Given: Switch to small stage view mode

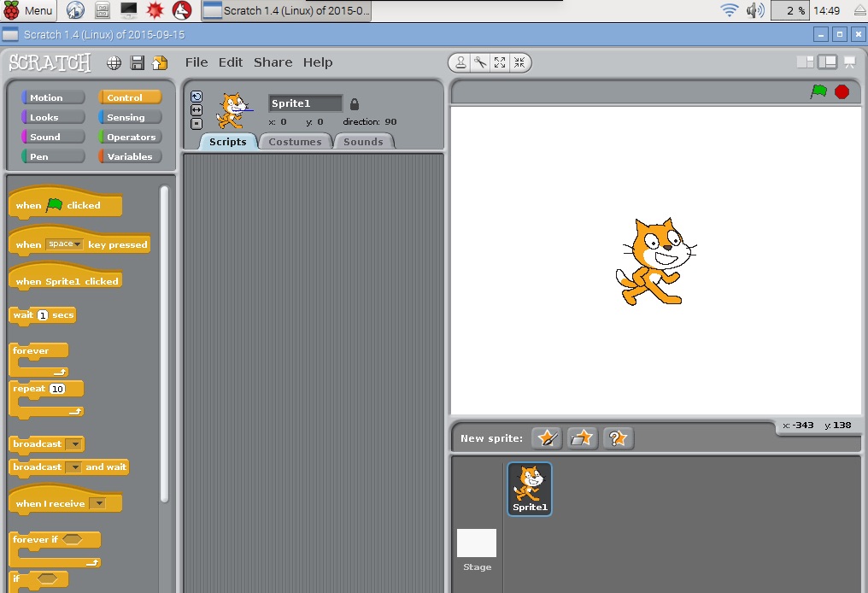Looking at the screenshot, I should pyautogui.click(x=805, y=62).
